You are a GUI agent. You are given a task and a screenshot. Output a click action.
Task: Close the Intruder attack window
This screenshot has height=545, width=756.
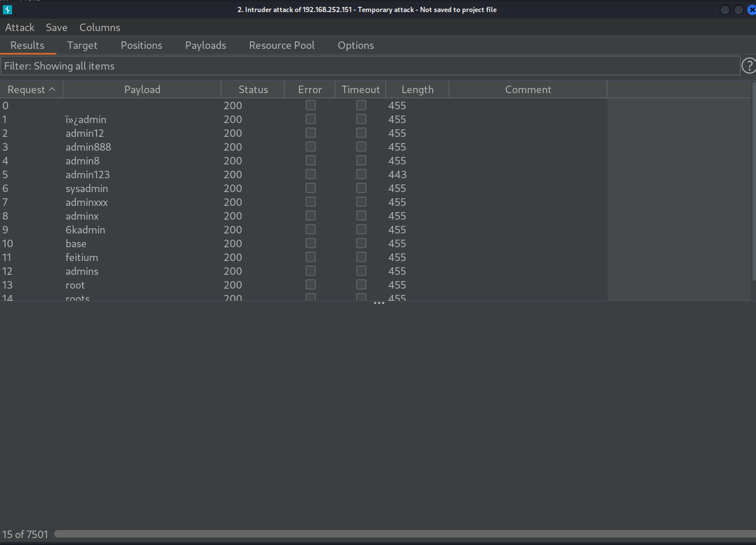(x=751, y=10)
